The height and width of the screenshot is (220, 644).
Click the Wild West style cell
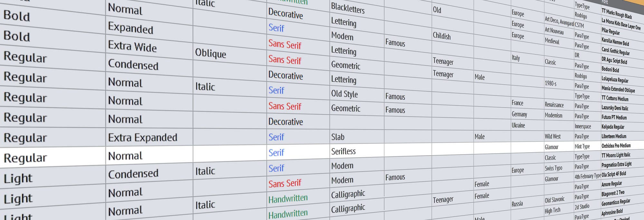click(553, 136)
